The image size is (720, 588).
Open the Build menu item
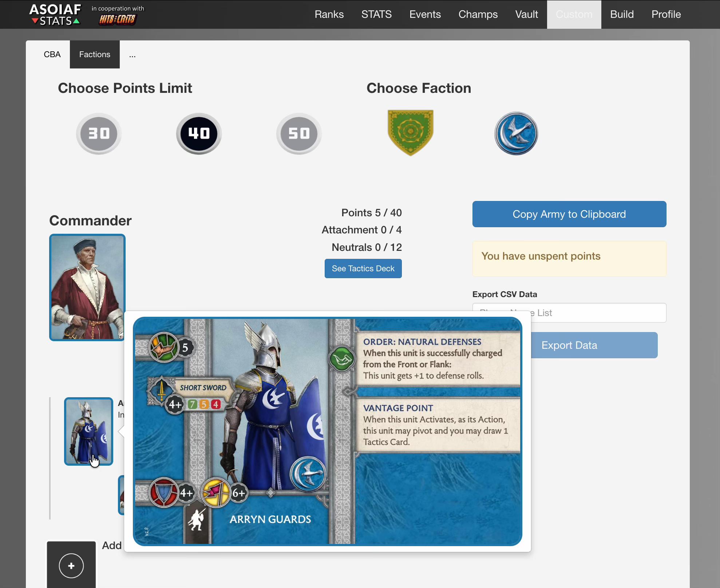point(622,14)
